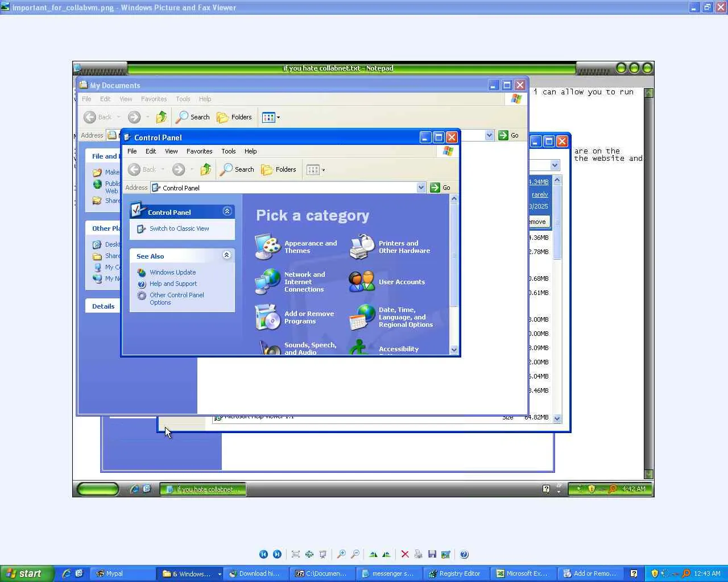
Task: Zoom out using the magnifier minus icon
Action: (x=355, y=554)
